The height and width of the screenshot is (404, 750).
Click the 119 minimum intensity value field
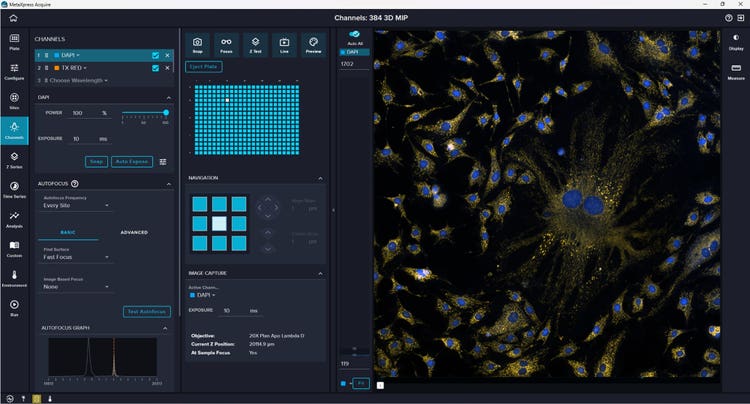coord(354,364)
